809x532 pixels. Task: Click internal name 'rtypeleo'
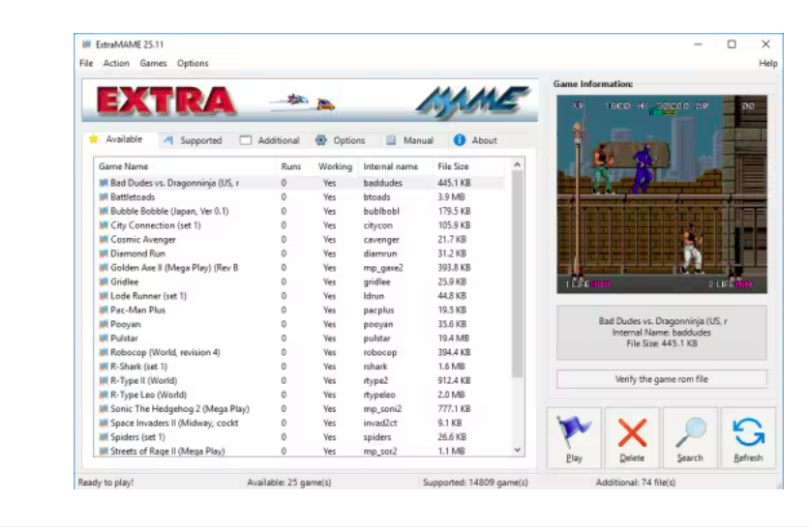click(x=379, y=395)
